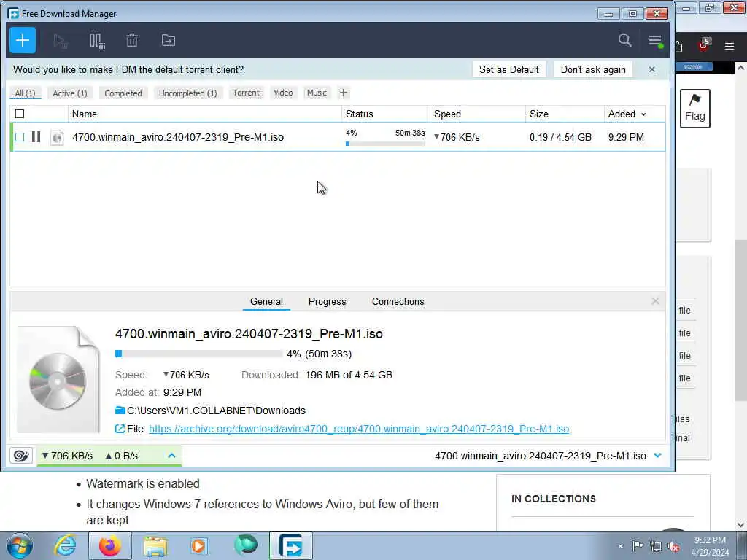The width and height of the screenshot is (747, 560).
Task: Open Internet Explorer from the taskbar
Action: 65,545
